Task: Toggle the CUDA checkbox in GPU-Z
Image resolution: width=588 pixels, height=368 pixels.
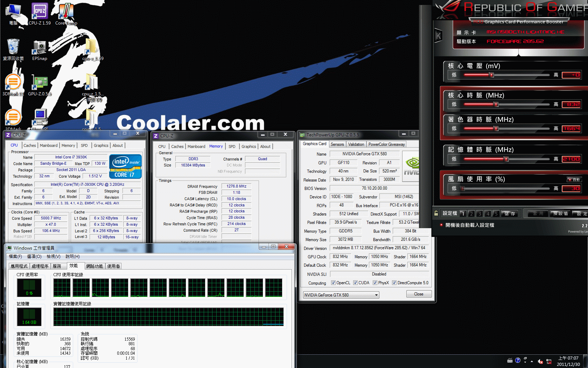Action: tap(355, 283)
